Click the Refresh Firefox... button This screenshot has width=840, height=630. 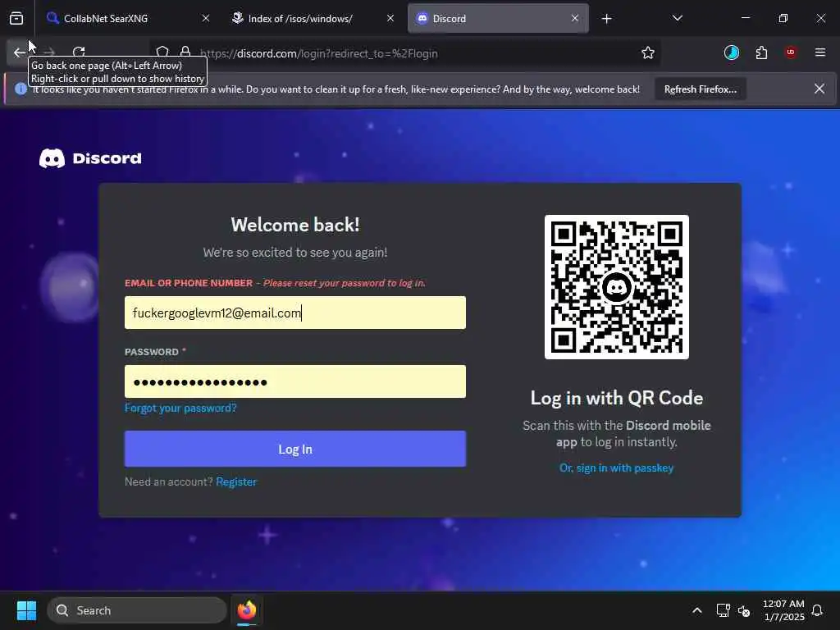[x=701, y=89]
